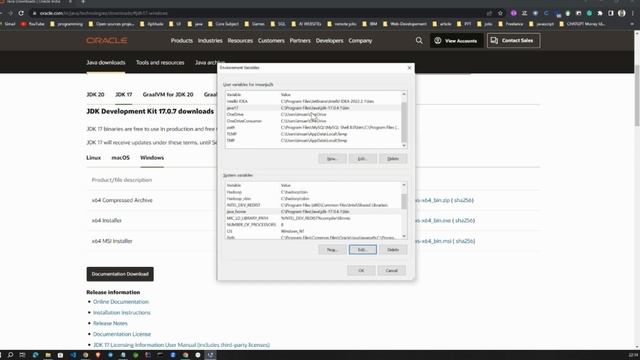The image size is (640, 360).
Task: Open the Chrome profile avatar
Action: [x=622, y=13]
